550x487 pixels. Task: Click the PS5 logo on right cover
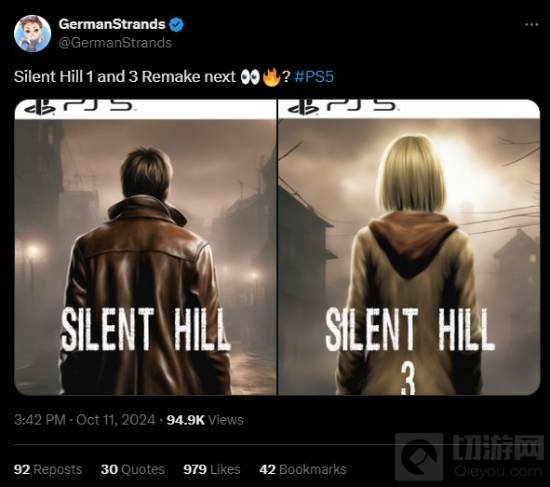coord(342,107)
